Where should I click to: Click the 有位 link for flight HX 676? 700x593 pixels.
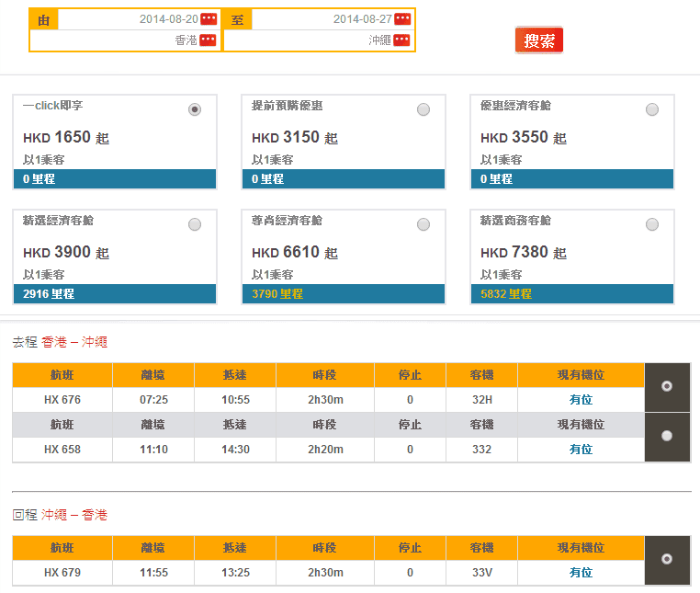click(581, 400)
